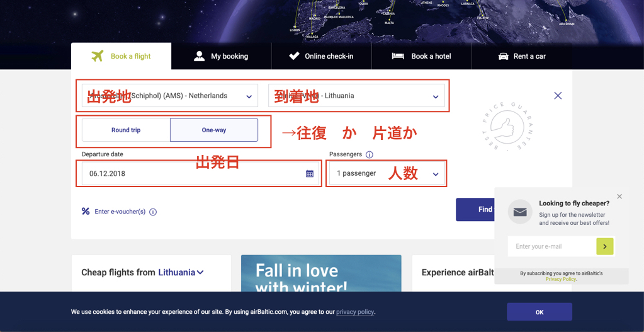Viewport: 644px width, 332px height.
Task: Click the info icon next to Passengers
Action: click(370, 155)
